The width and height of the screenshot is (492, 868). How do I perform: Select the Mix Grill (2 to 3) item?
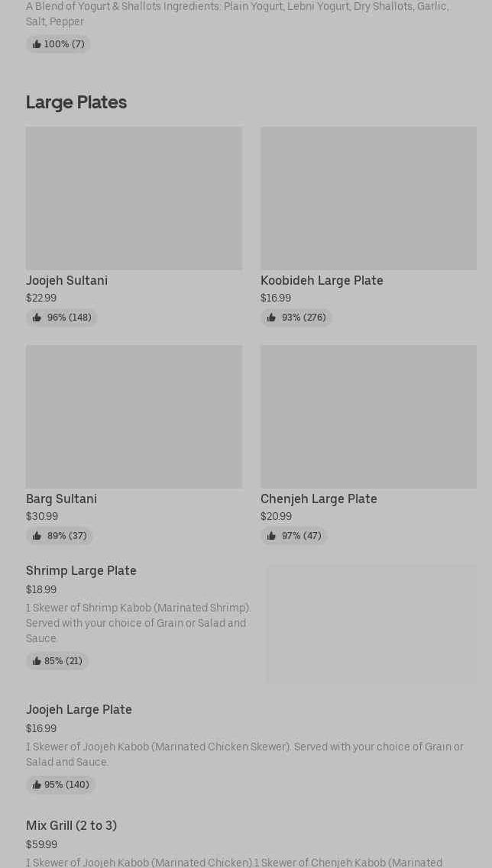(71, 825)
